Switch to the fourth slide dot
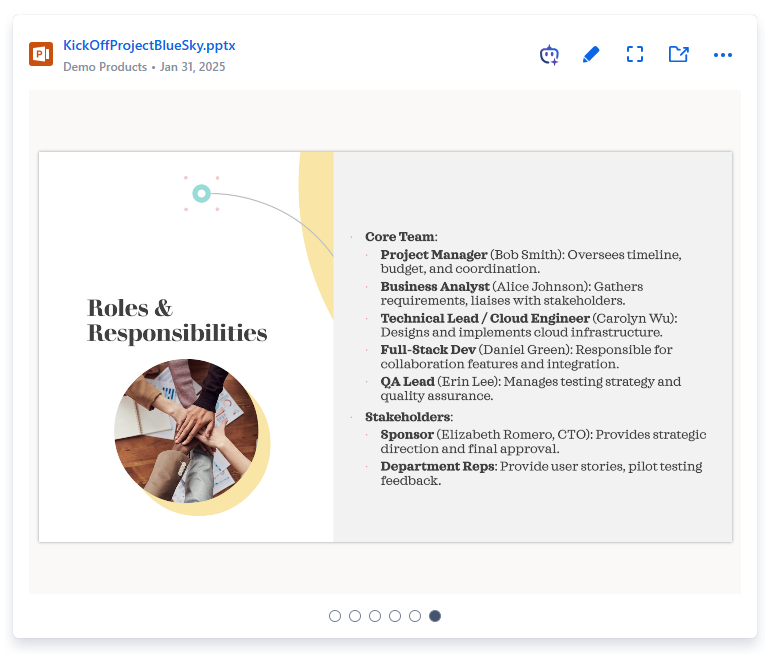Viewport: 772px width, 654px height. [395, 616]
